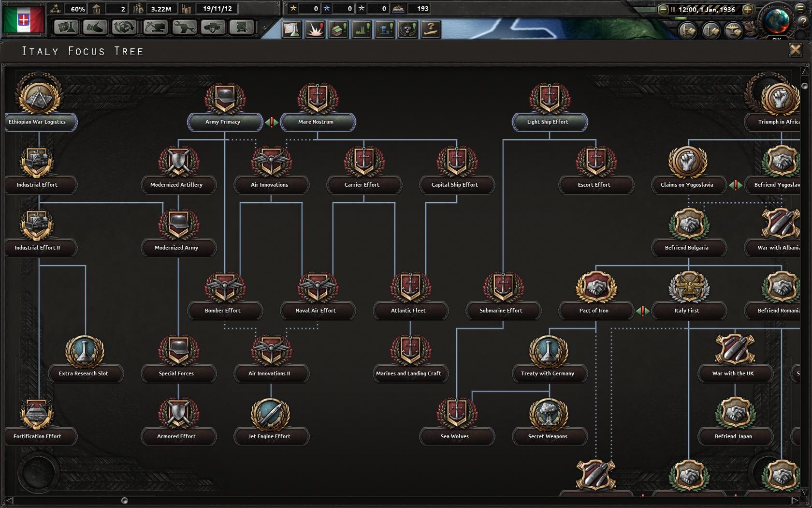Open the Logistics ledger button
The width and height of the screenshot is (812, 508).
tap(242, 27)
